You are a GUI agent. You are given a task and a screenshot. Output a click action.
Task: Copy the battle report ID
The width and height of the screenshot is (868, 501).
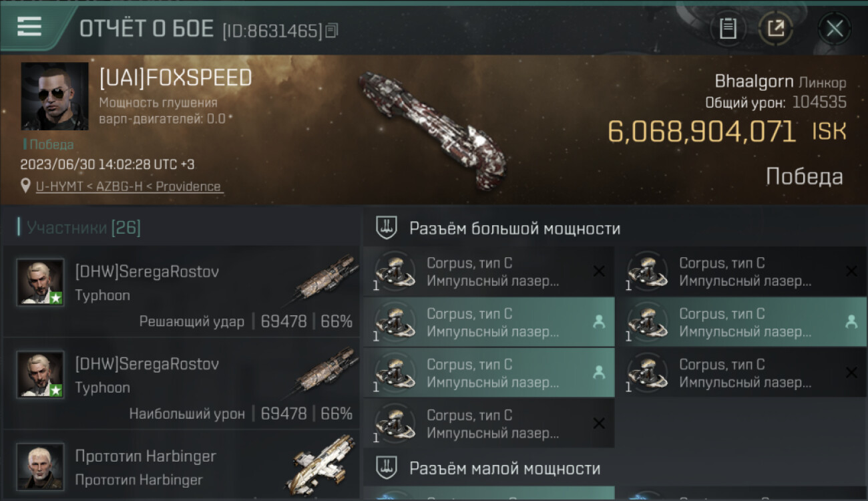click(x=332, y=30)
